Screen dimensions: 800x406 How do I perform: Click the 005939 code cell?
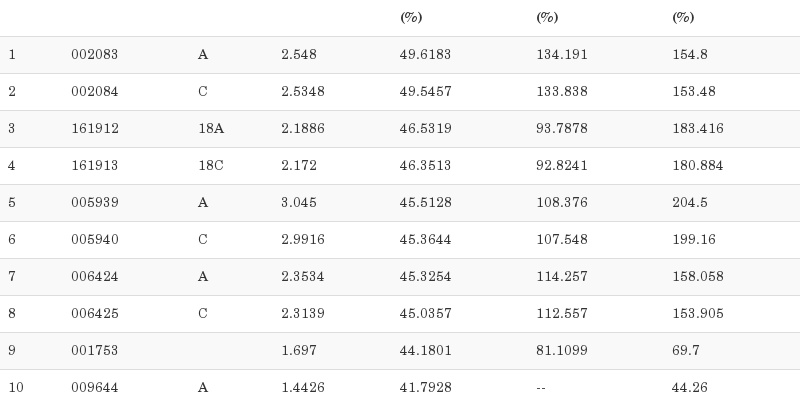94,203
